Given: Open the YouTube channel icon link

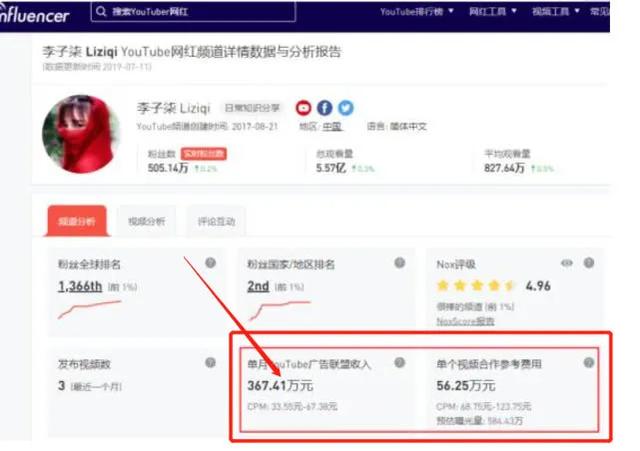Looking at the screenshot, I should (x=303, y=108).
